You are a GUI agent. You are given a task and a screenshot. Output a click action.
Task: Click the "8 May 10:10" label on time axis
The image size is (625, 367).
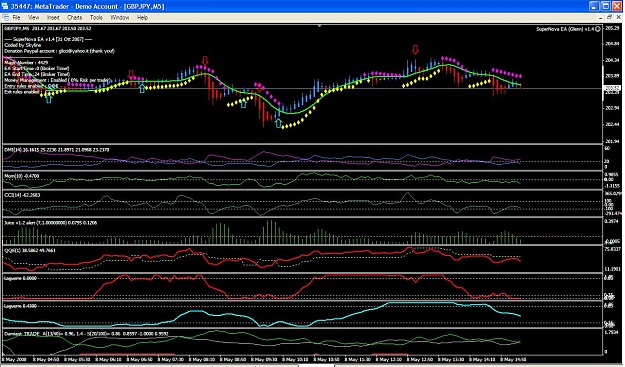click(296, 359)
